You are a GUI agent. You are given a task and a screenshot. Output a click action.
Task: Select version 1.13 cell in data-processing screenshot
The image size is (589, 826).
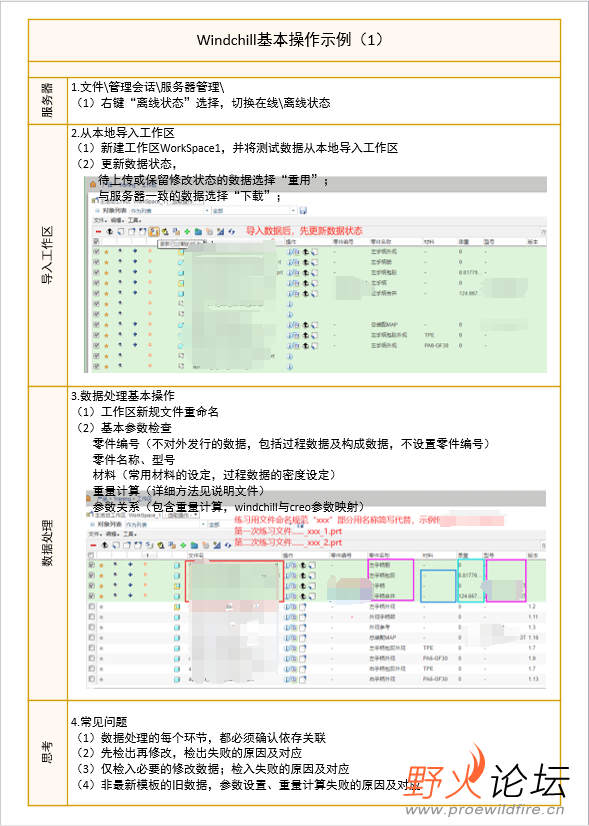(533, 678)
